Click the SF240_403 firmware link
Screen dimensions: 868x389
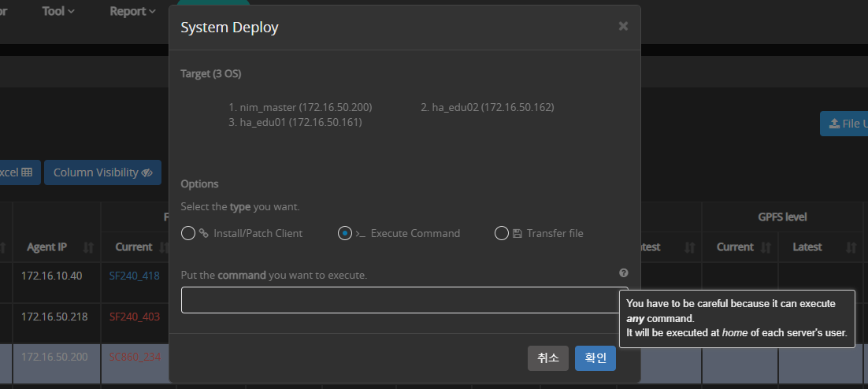(134, 317)
